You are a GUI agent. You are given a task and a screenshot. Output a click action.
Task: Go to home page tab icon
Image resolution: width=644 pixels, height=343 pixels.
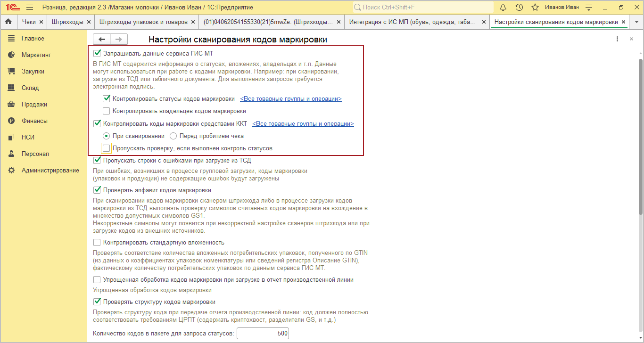click(x=8, y=22)
